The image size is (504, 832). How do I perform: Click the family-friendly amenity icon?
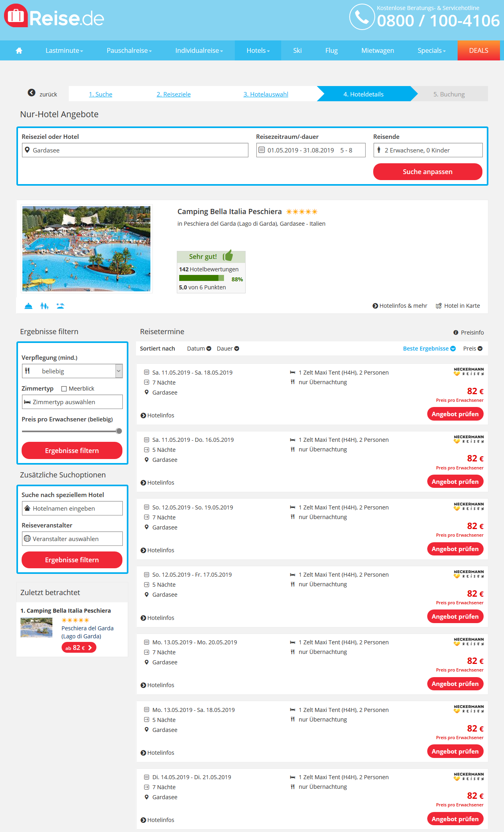[44, 306]
